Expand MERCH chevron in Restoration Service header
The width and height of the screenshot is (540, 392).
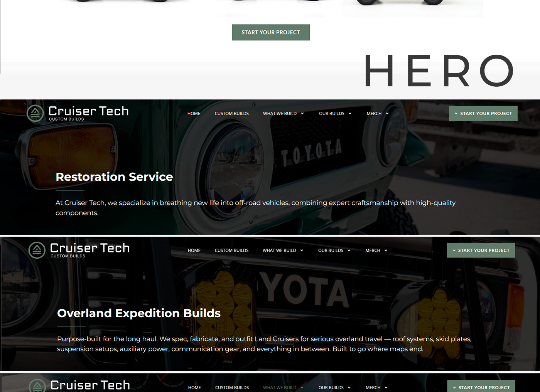[387, 113]
